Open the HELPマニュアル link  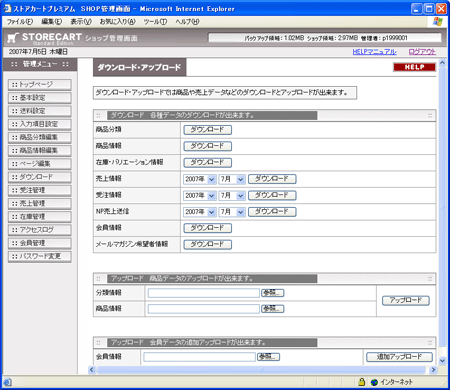(374, 52)
